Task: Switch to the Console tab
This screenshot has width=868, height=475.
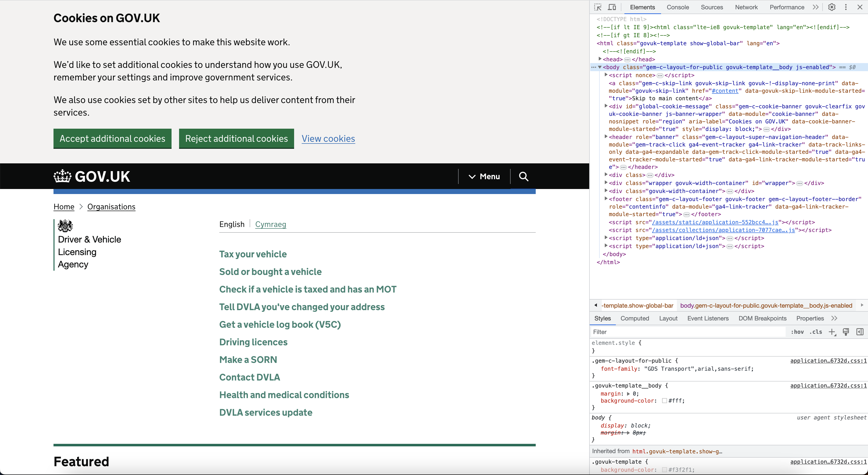Action: point(678,7)
